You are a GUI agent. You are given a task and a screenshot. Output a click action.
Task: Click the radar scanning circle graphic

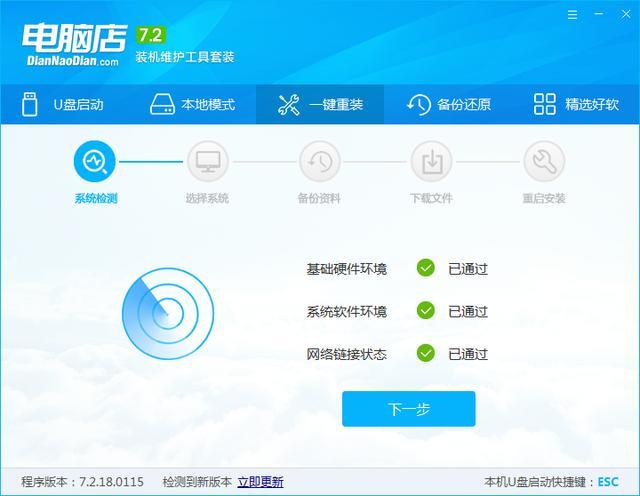168,314
